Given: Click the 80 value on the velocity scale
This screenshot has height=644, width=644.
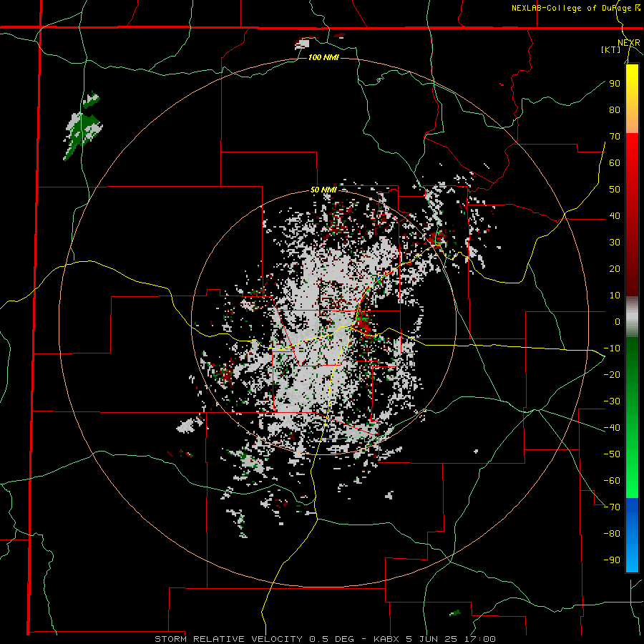Looking at the screenshot, I should click(x=615, y=110).
